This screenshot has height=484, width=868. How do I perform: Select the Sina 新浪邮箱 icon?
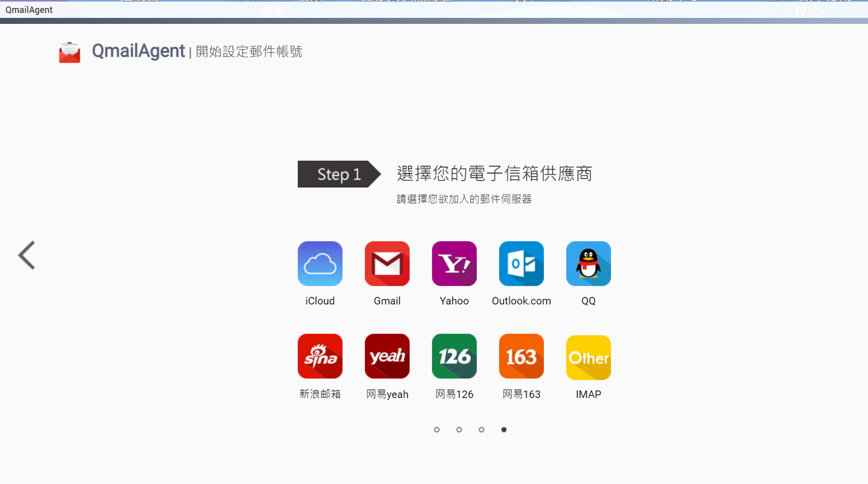[x=320, y=356]
